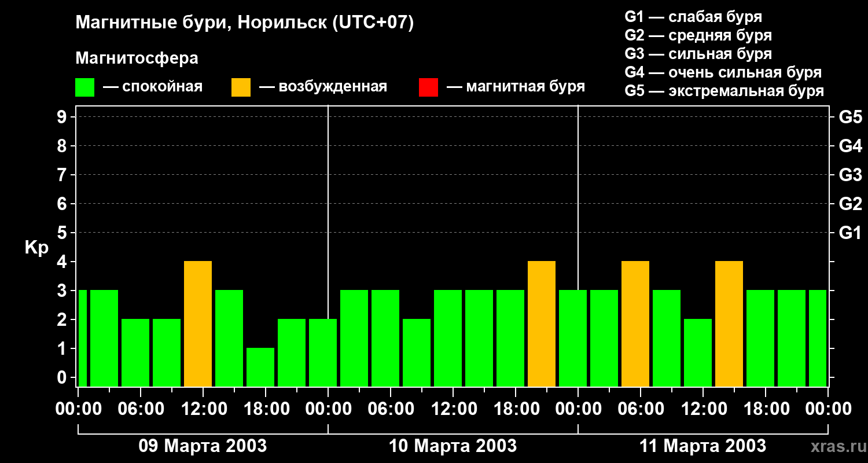Viewport: 868px width, 463px height.
Task: Click the '06:00' time label under 09 March
Action: pos(141,409)
